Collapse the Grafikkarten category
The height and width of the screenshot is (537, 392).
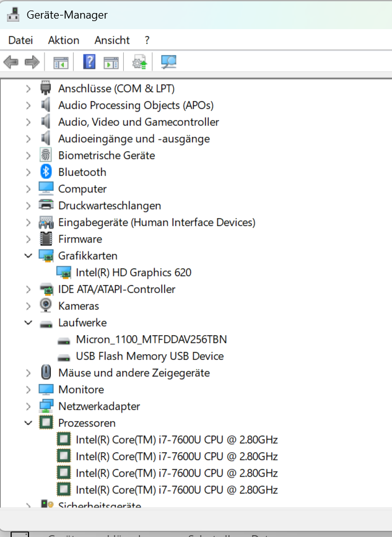(x=28, y=255)
